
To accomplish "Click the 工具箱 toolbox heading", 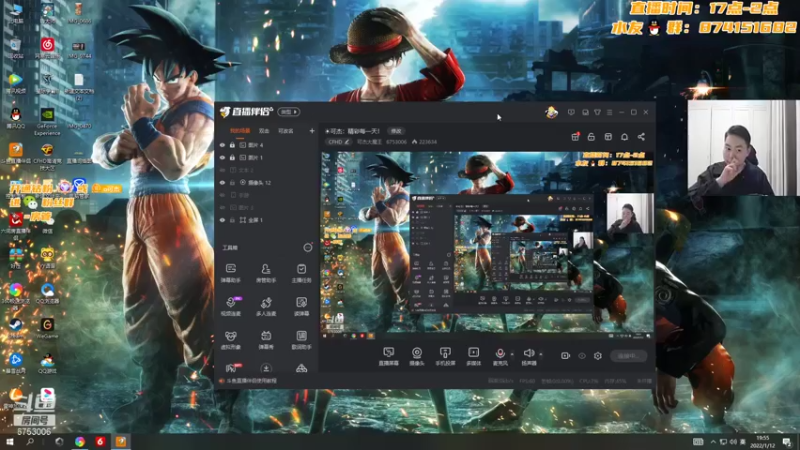I will coord(230,247).
